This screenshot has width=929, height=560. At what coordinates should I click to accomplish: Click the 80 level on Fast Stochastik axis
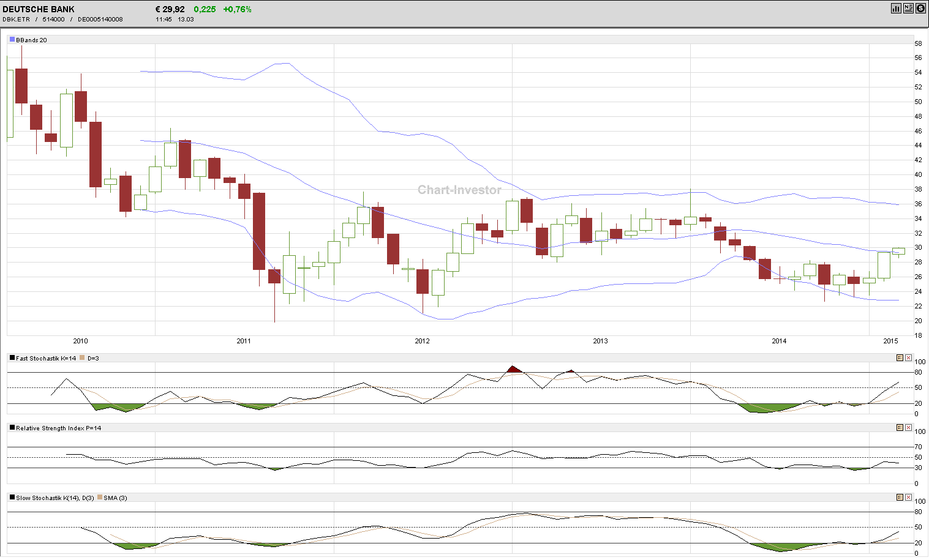click(x=918, y=372)
